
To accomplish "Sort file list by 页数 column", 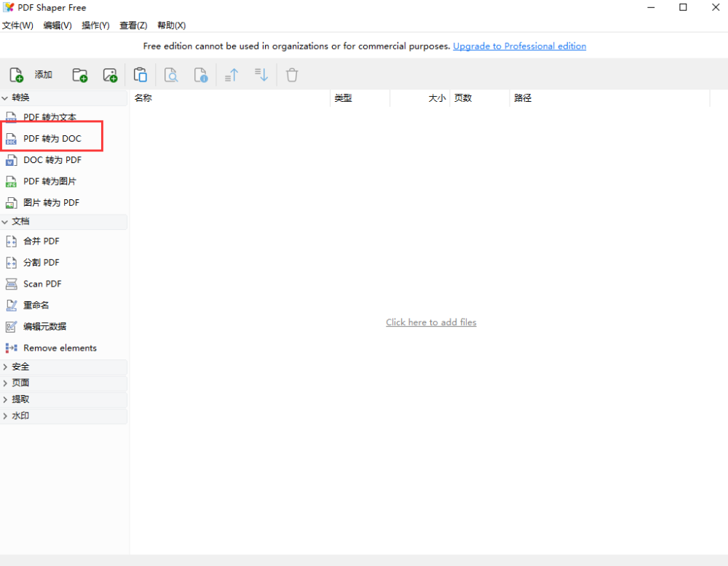I will pos(480,98).
